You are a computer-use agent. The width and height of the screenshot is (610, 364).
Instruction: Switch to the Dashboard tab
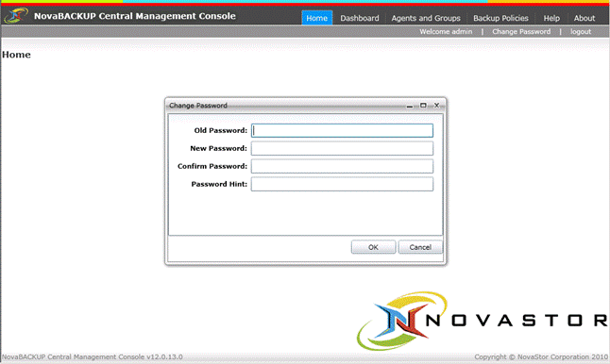click(360, 18)
